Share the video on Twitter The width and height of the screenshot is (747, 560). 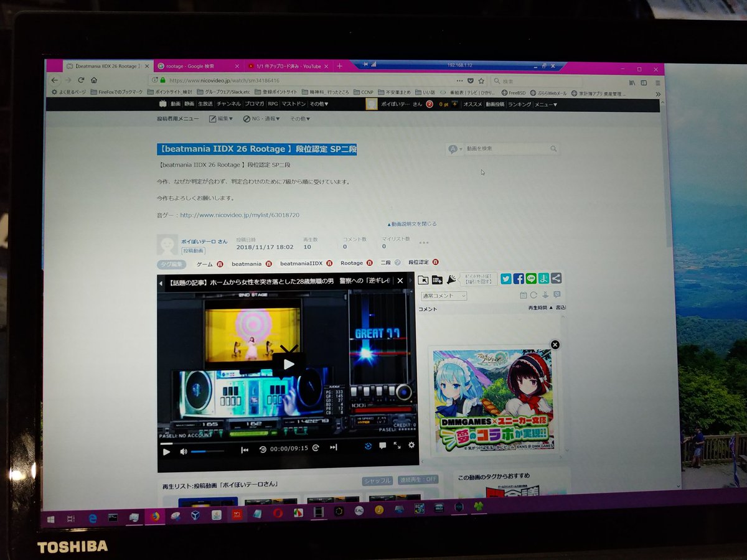click(506, 279)
